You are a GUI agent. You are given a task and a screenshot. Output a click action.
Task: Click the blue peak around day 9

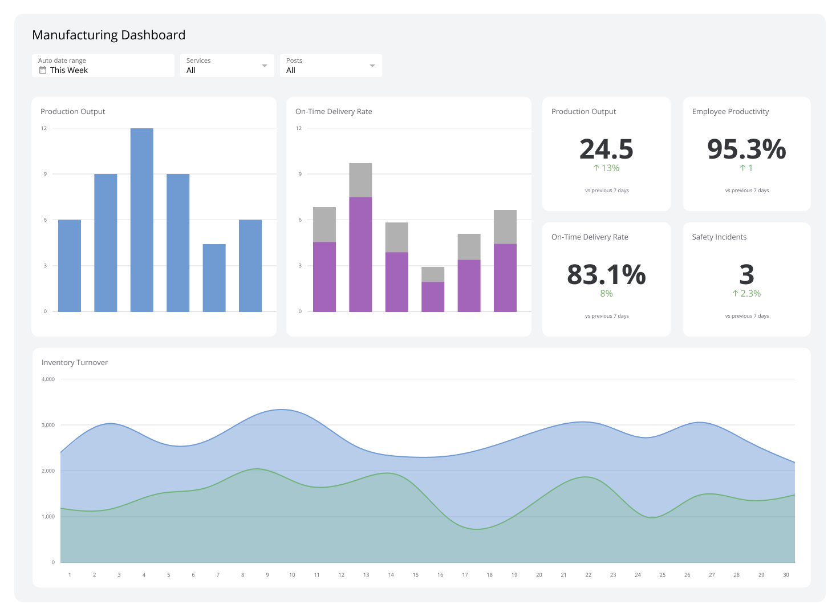point(279,410)
